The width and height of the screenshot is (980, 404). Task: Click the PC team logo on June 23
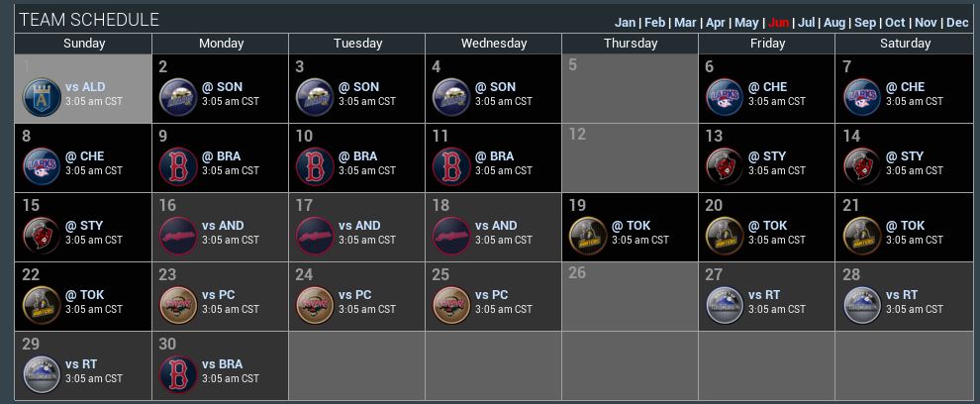pos(178,305)
